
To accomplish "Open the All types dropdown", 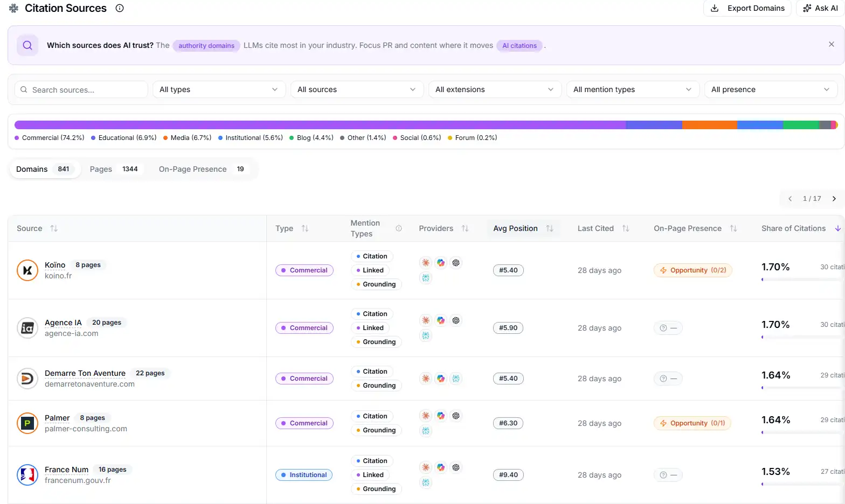I will 219,89.
